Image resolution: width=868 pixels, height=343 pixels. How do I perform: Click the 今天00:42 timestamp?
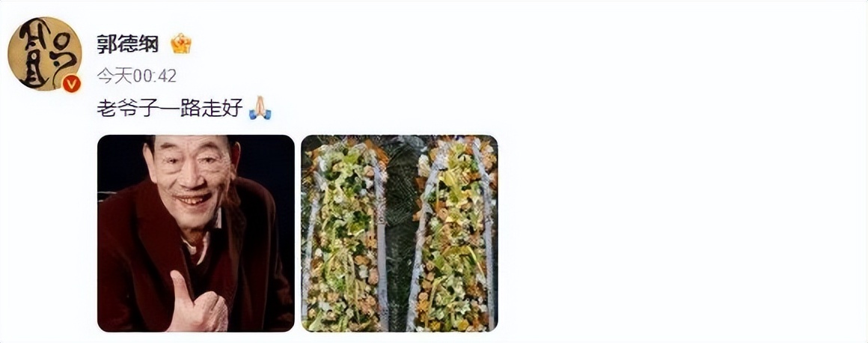tap(137, 76)
